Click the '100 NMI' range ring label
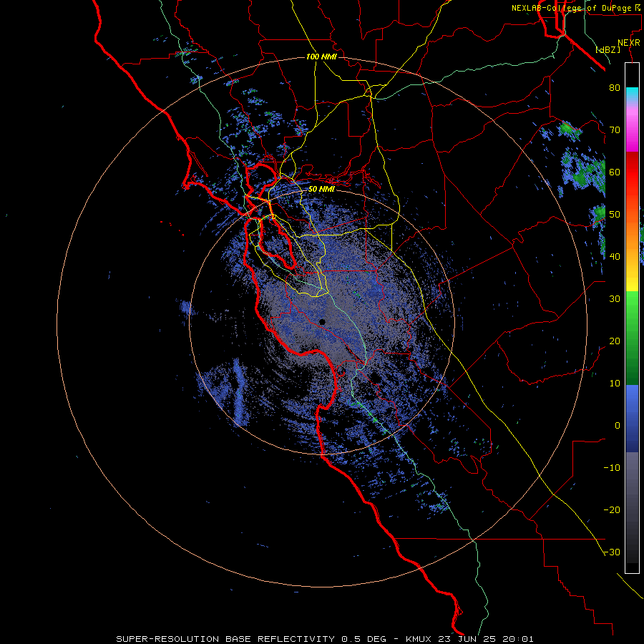The width and height of the screenshot is (644, 644). [321, 57]
